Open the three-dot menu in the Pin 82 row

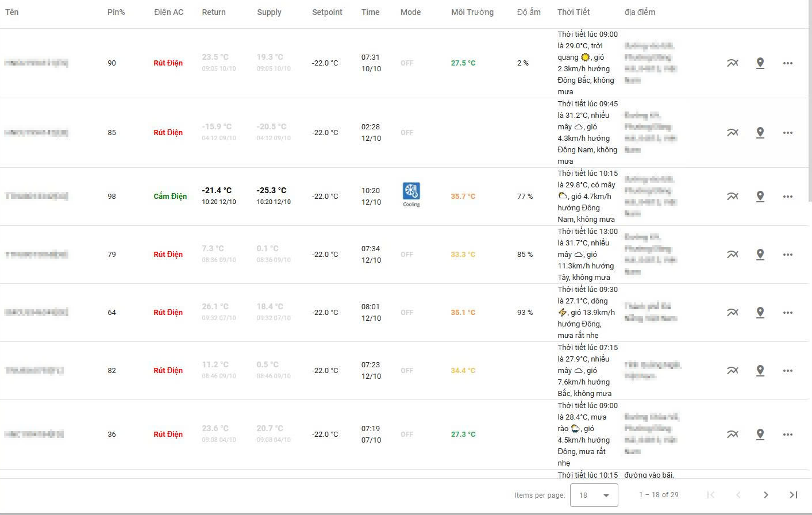[787, 371]
